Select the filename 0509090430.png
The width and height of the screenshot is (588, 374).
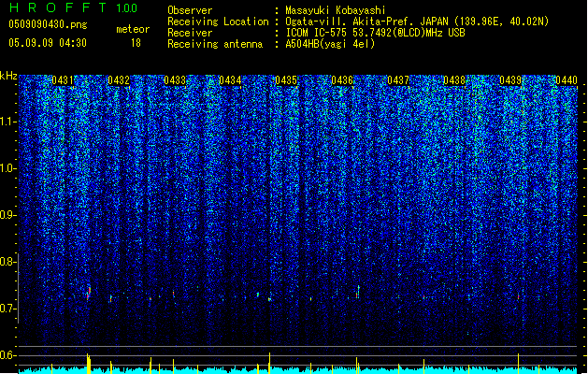point(48,24)
